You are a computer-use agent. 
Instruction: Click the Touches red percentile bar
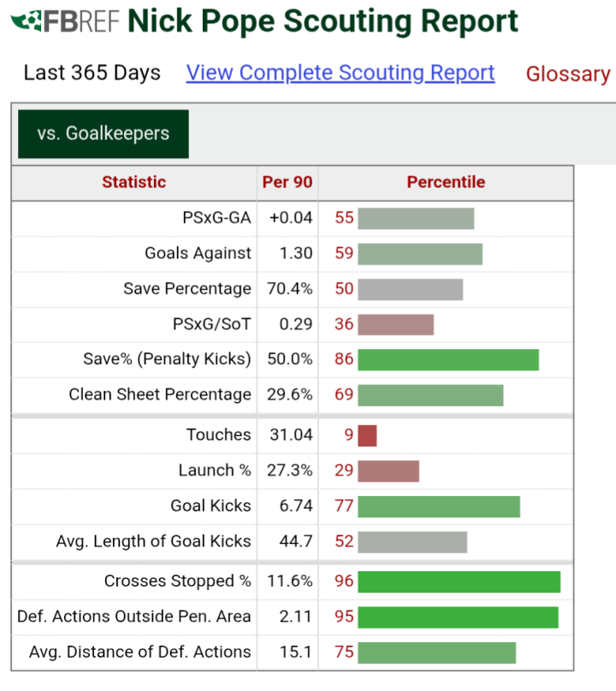[x=367, y=436]
